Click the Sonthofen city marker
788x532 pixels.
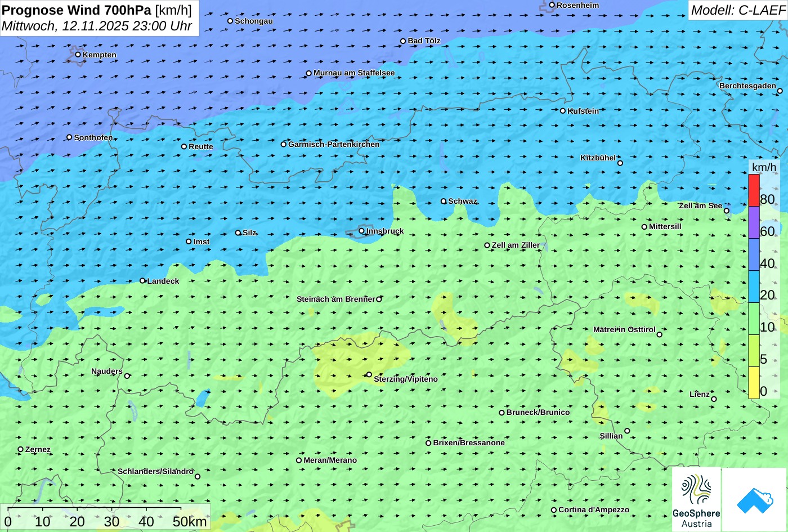[69, 137]
